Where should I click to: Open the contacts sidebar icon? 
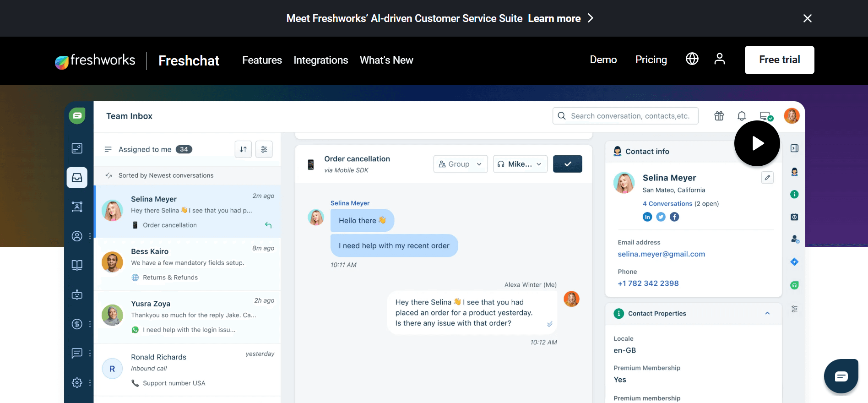point(77,236)
